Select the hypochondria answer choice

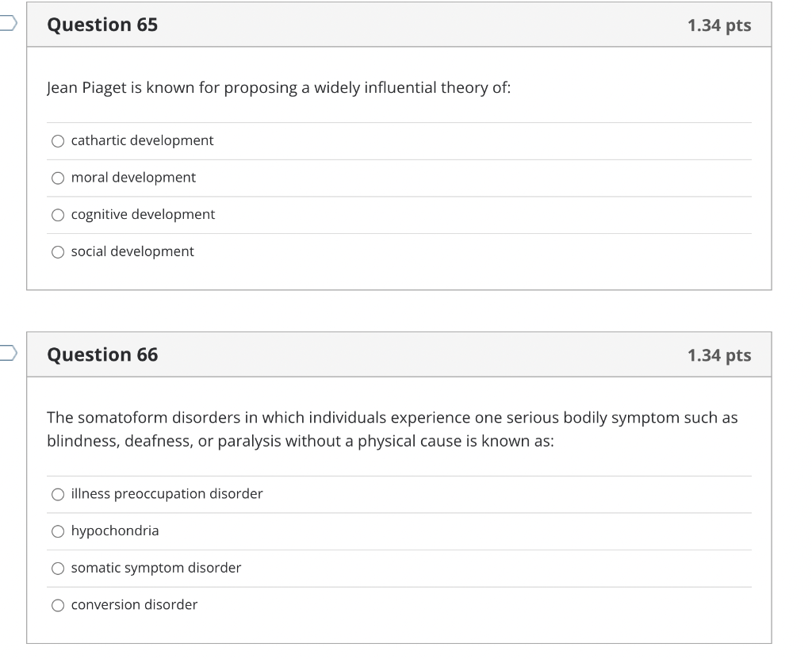58,531
